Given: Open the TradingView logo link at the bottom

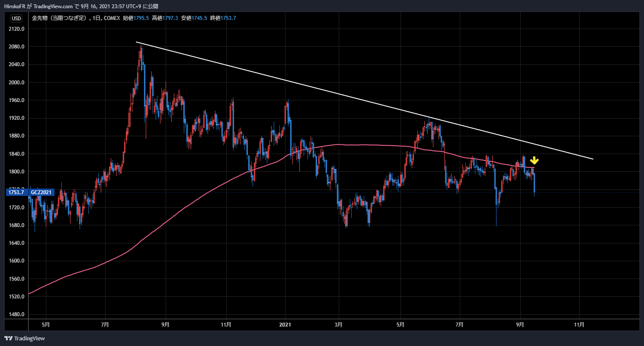Looking at the screenshot, I should click(25, 338).
